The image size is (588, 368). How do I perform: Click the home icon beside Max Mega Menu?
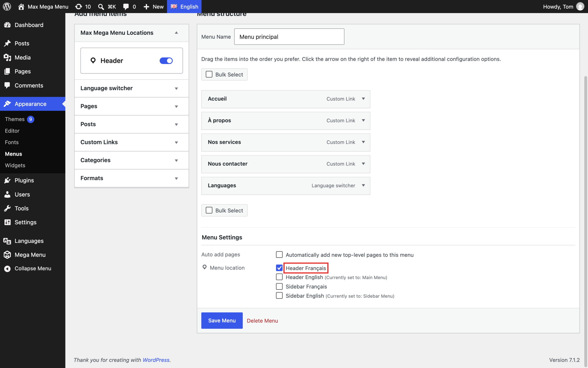(21, 7)
